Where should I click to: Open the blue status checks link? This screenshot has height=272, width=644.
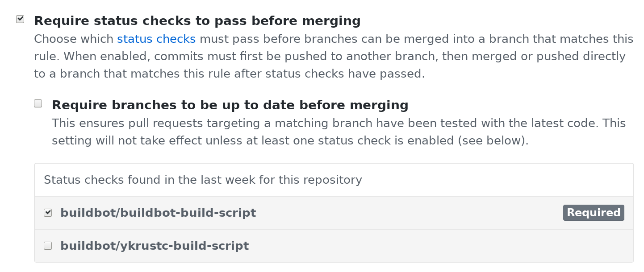(x=156, y=39)
